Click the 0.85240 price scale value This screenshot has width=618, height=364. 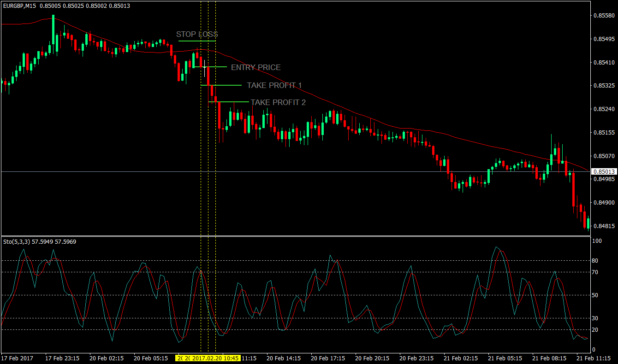[x=603, y=110]
